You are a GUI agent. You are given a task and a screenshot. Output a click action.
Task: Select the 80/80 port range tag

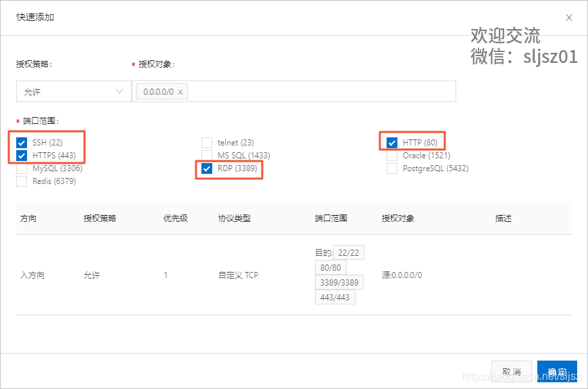coord(330,267)
